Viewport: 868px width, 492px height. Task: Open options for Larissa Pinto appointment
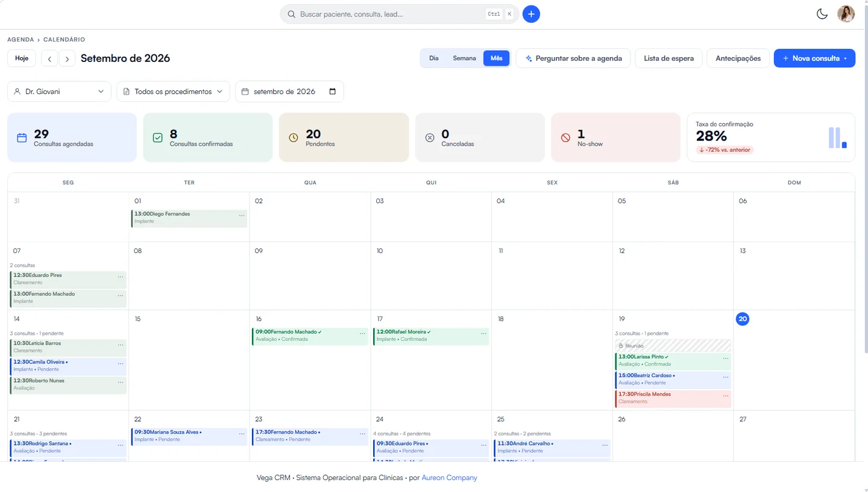click(x=726, y=358)
